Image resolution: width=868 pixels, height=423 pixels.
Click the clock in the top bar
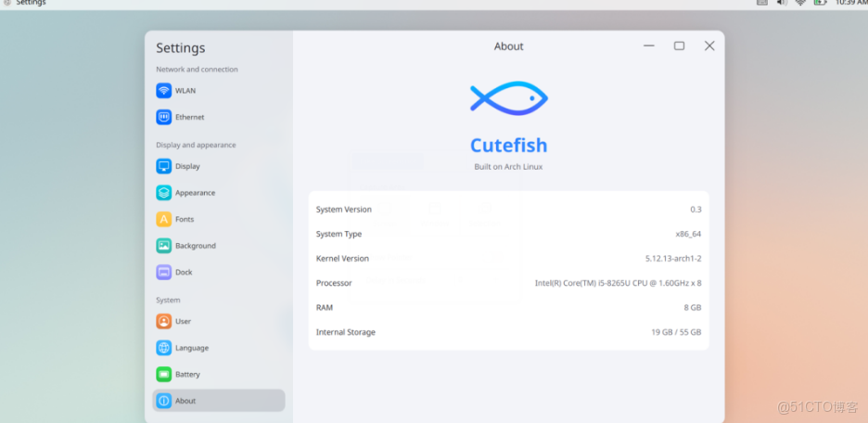point(850,2)
